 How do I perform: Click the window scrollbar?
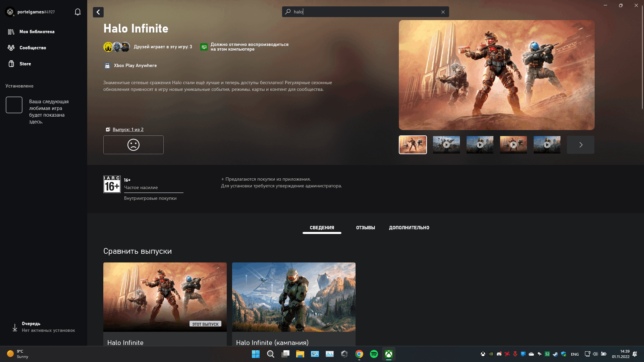[x=642, y=57]
